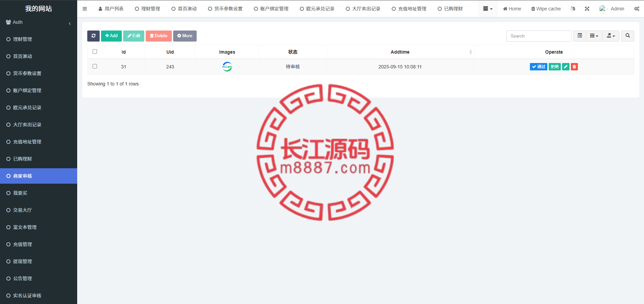Sort the table by Addtime column
Viewport: 644px width, 304px height.
[x=400, y=52]
